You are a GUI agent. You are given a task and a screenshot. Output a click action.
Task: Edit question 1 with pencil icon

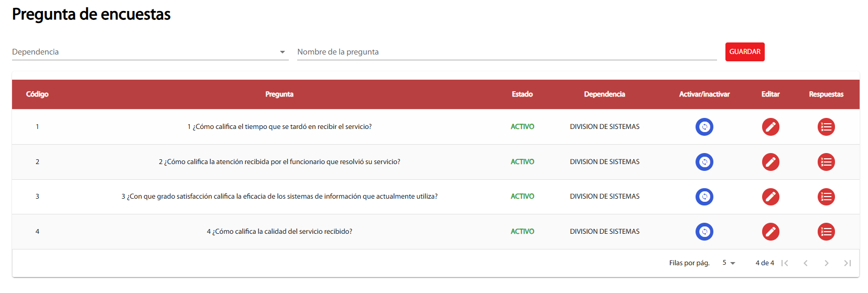pos(771,127)
